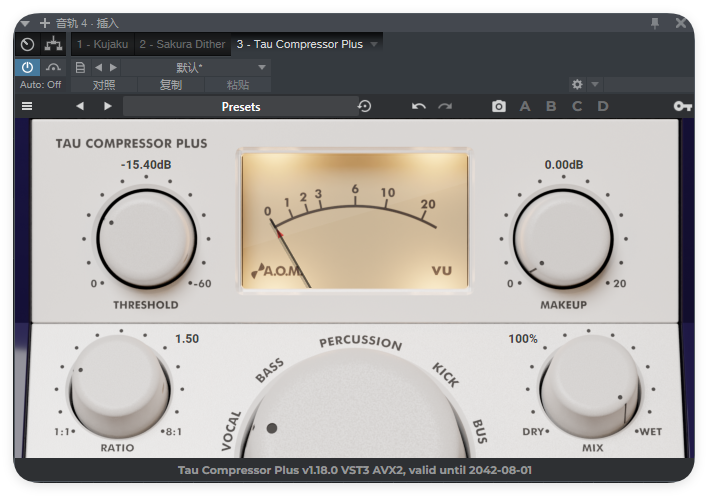708x496 pixels.
Task: Open the 默认 preset dropdown
Action: 196,68
